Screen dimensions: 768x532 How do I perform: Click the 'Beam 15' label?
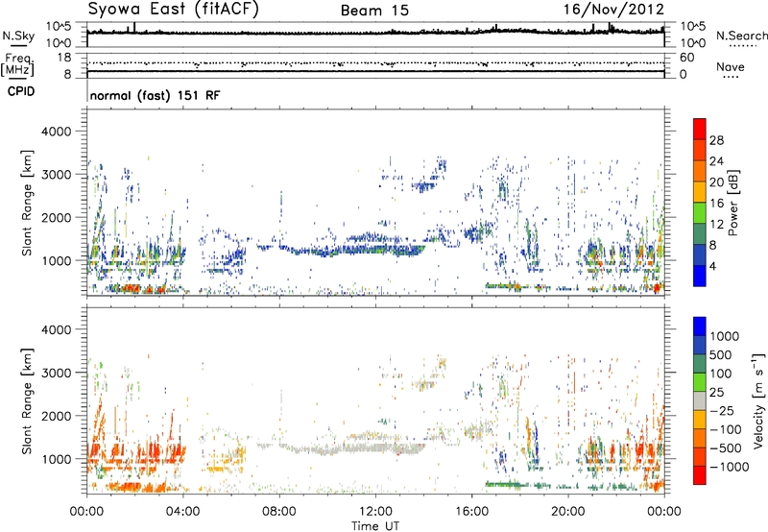(374, 11)
